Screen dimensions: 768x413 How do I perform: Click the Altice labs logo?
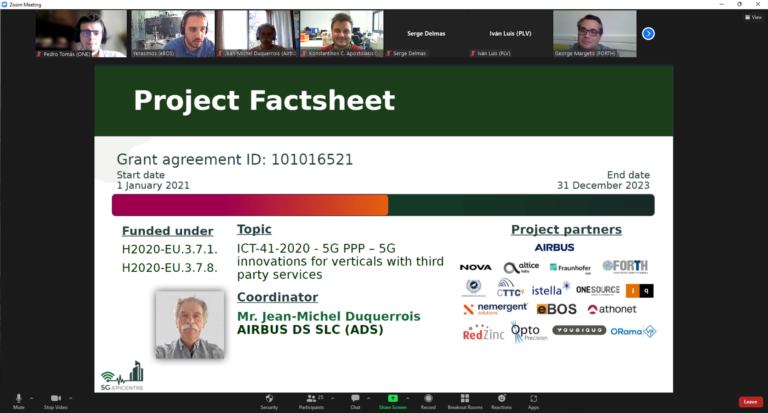(x=521, y=267)
